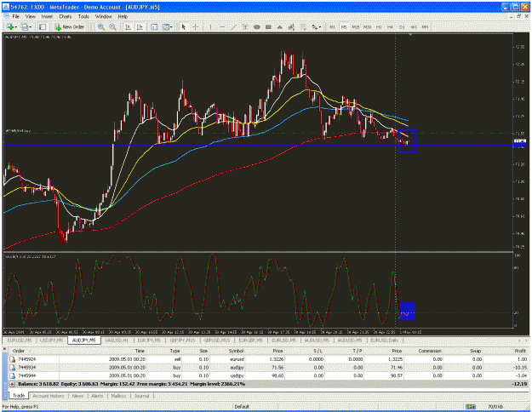
Task: Switch chart to D1 timeframe
Action: (402, 26)
